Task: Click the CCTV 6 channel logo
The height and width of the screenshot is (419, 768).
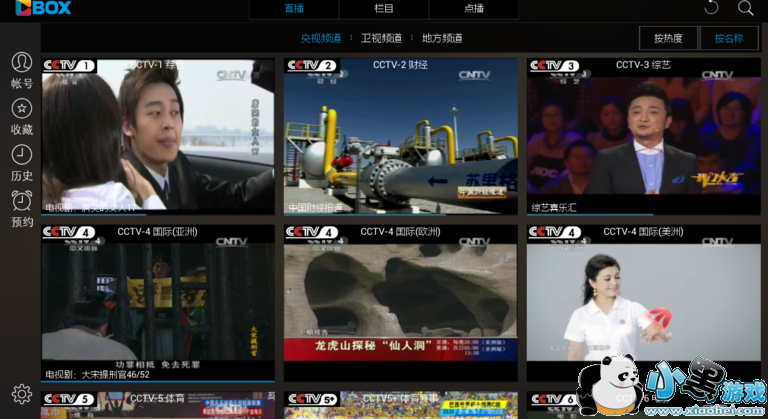Action: (x=554, y=399)
